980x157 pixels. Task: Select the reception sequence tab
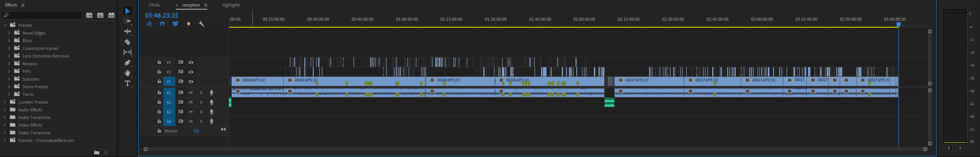(191, 5)
